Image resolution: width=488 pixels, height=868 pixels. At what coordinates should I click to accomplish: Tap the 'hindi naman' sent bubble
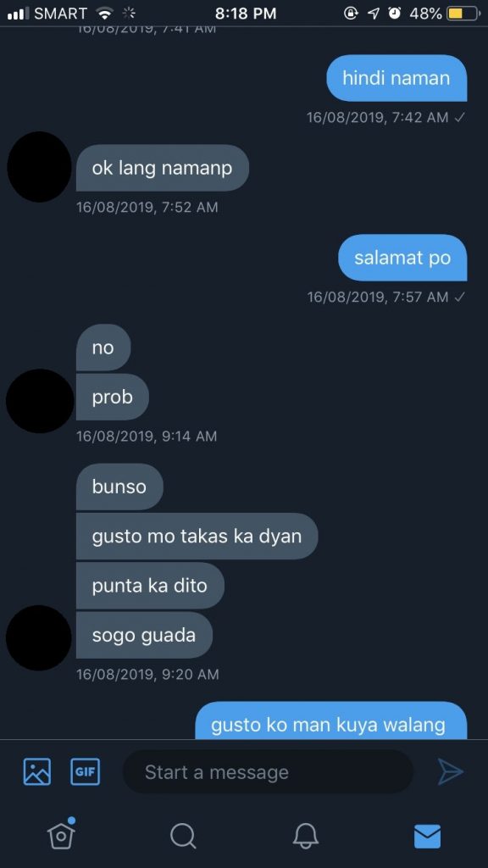(x=396, y=78)
